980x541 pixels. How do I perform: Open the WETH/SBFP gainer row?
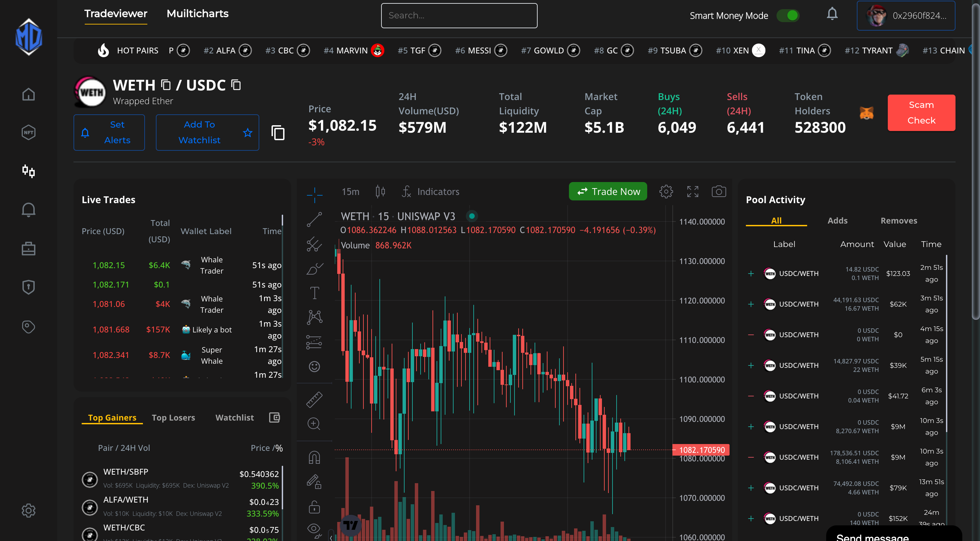pyautogui.click(x=180, y=479)
